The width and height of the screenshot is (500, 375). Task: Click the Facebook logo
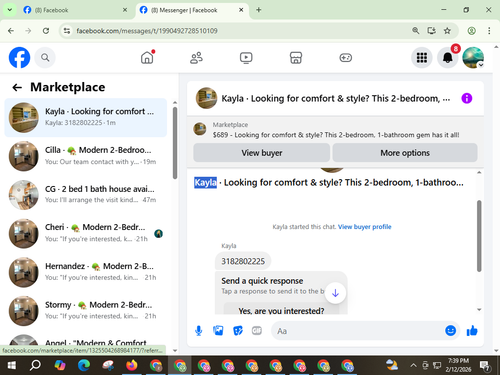click(19, 58)
